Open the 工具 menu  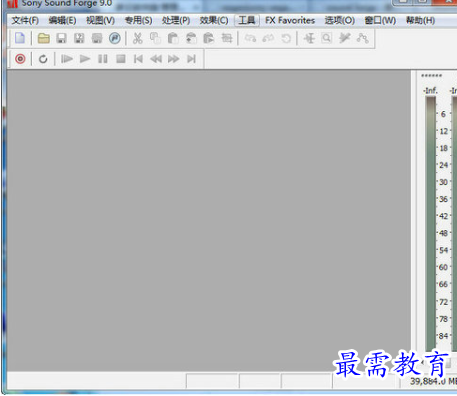tap(247, 21)
